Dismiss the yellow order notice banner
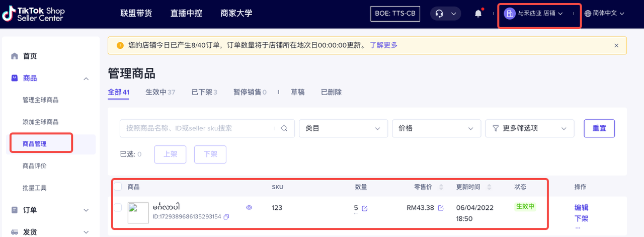The height and width of the screenshot is (237, 644). click(616, 45)
